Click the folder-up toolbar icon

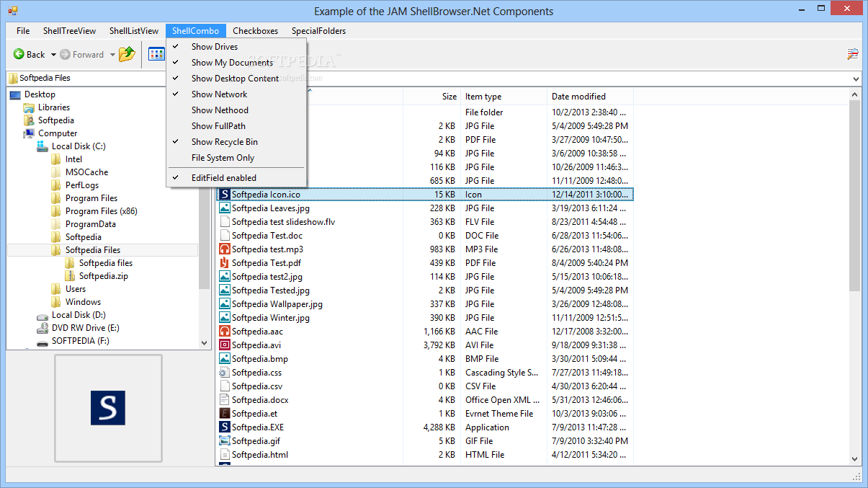click(x=127, y=54)
